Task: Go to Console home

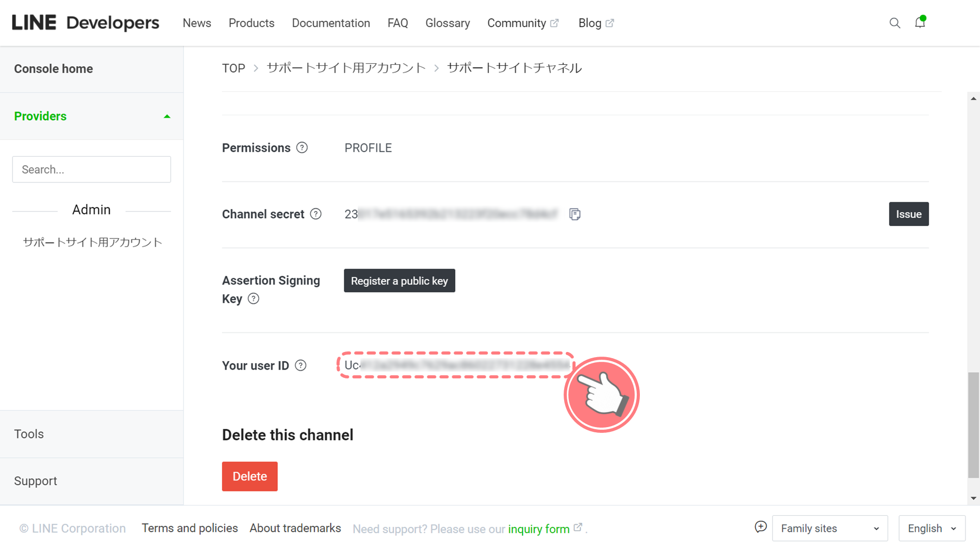Action: 53,69
